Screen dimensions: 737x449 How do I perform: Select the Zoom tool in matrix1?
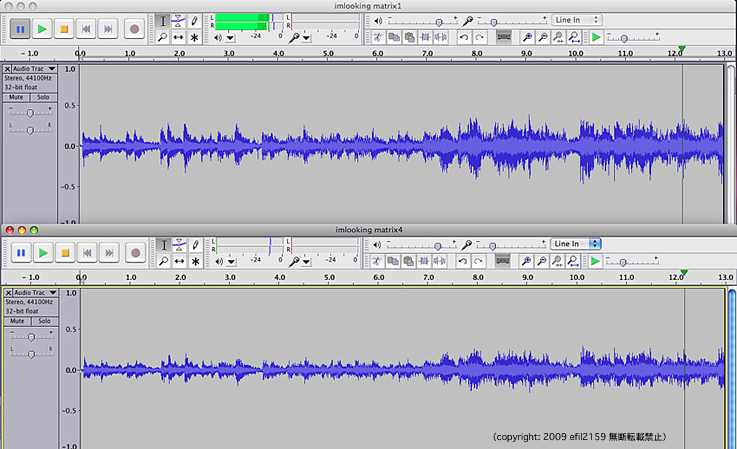163,37
